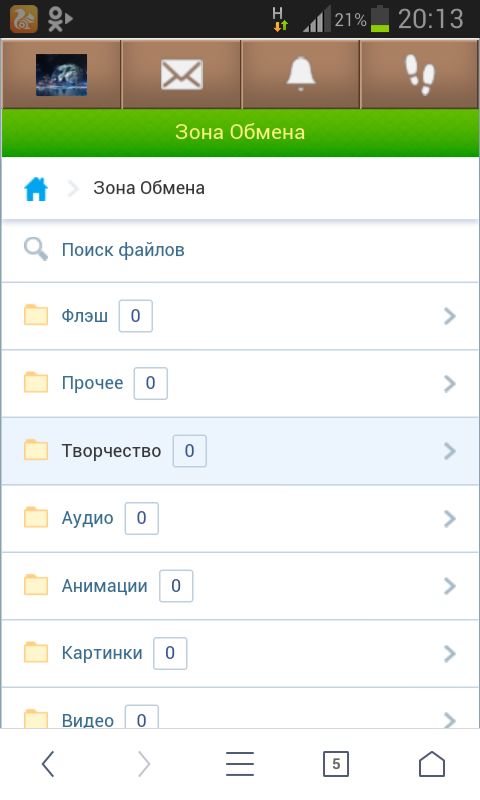Open messages envelope icon

click(x=182, y=74)
